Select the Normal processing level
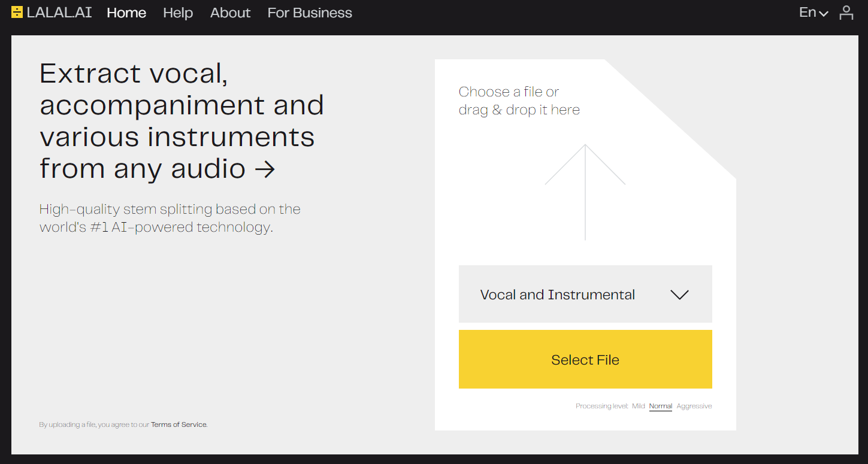Image resolution: width=868 pixels, height=464 pixels. (660, 406)
